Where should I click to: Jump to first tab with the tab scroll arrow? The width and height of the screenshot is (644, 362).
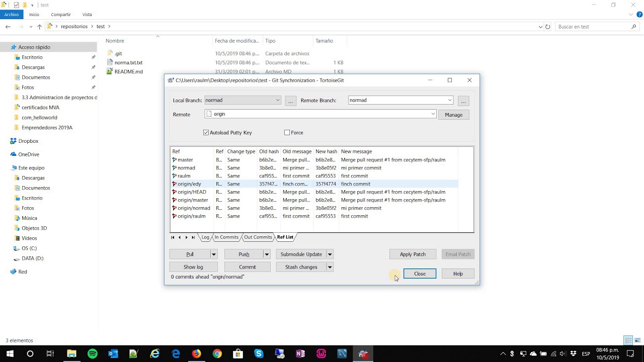(173, 237)
